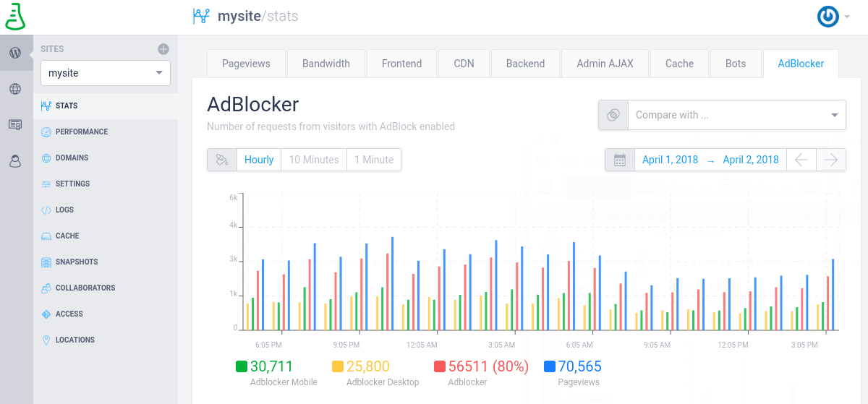The width and height of the screenshot is (868, 404).
Task: Select the Hourly interval
Action: click(259, 160)
